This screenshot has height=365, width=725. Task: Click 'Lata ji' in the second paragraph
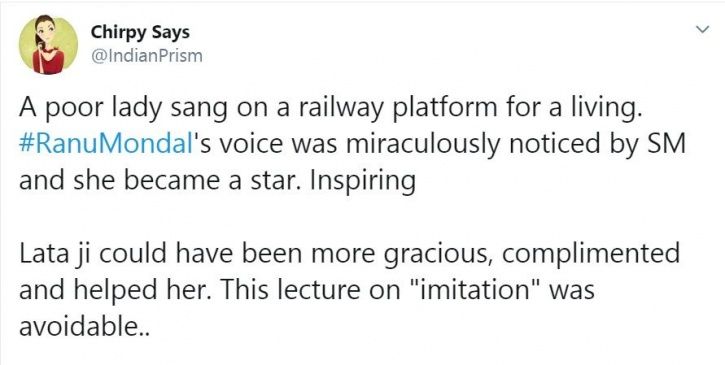tap(55, 254)
